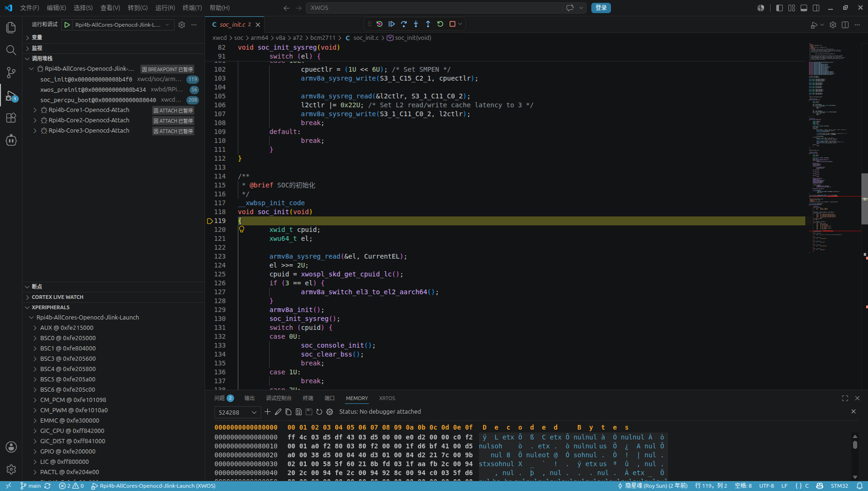This screenshot has height=491, width=868.
Task: Open the Extensions view
Action: (x=11, y=118)
